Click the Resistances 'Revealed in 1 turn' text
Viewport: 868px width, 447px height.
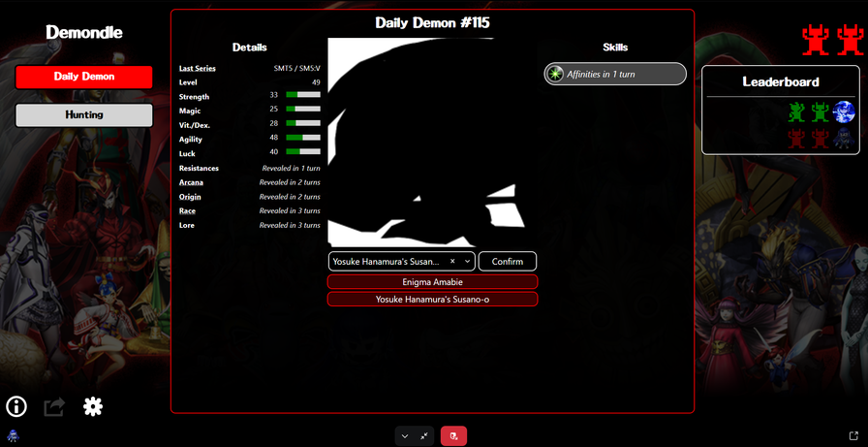point(292,168)
